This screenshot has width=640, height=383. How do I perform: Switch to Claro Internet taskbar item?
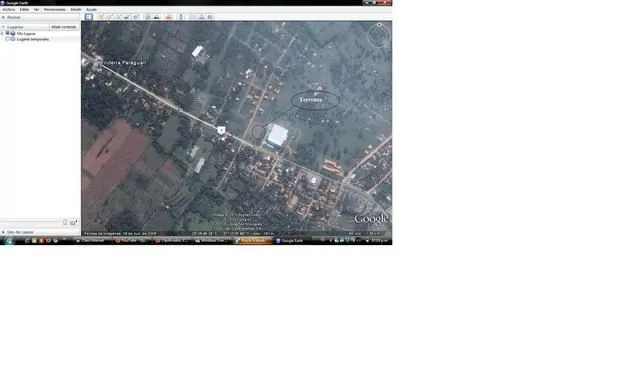92,240
